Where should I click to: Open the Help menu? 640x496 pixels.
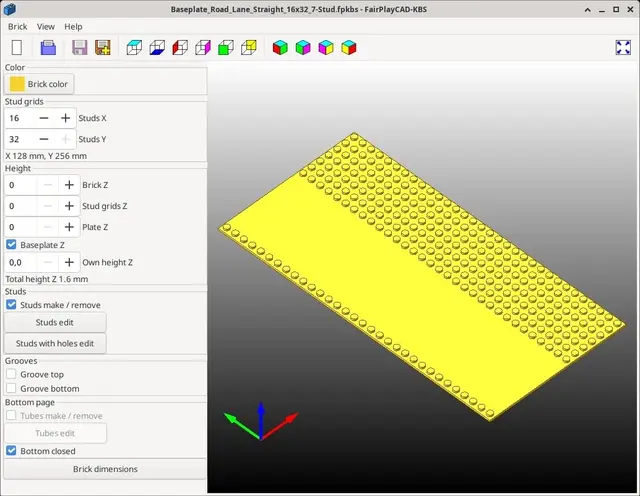(73, 27)
